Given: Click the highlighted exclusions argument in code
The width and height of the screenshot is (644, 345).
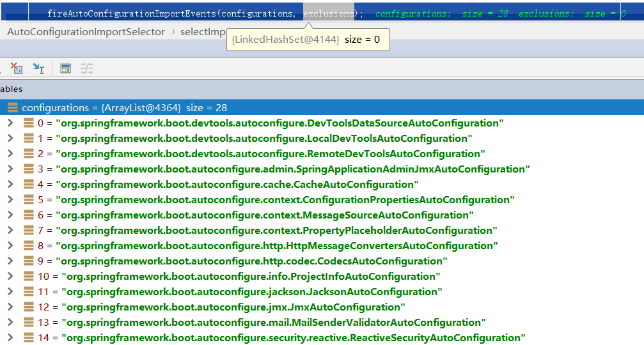Looking at the screenshot, I should pyautogui.click(x=329, y=13).
